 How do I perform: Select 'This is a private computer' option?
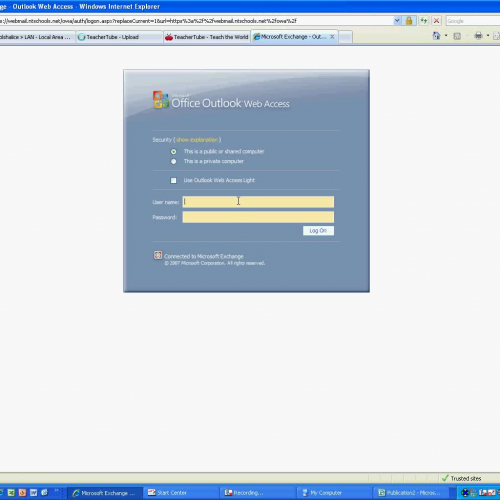click(x=174, y=161)
